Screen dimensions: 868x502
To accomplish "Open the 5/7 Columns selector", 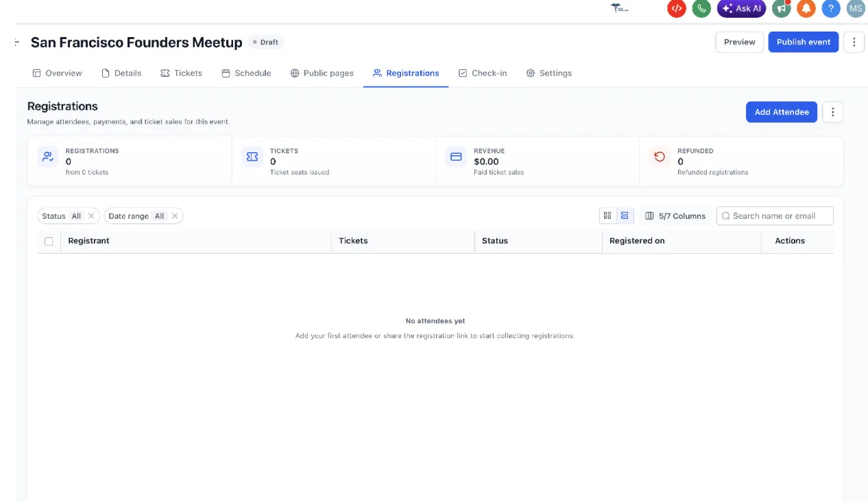I will click(675, 216).
